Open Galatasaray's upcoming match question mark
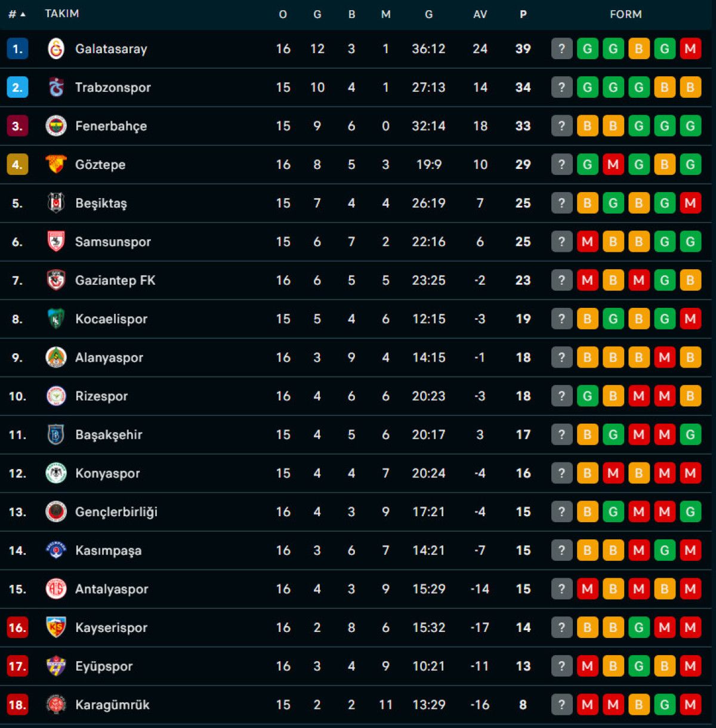This screenshot has height=728, width=716. point(561,49)
